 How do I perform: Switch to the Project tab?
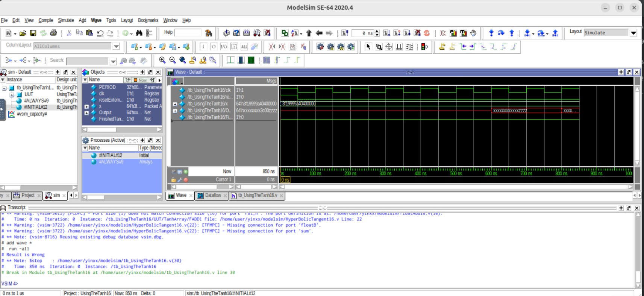click(28, 195)
